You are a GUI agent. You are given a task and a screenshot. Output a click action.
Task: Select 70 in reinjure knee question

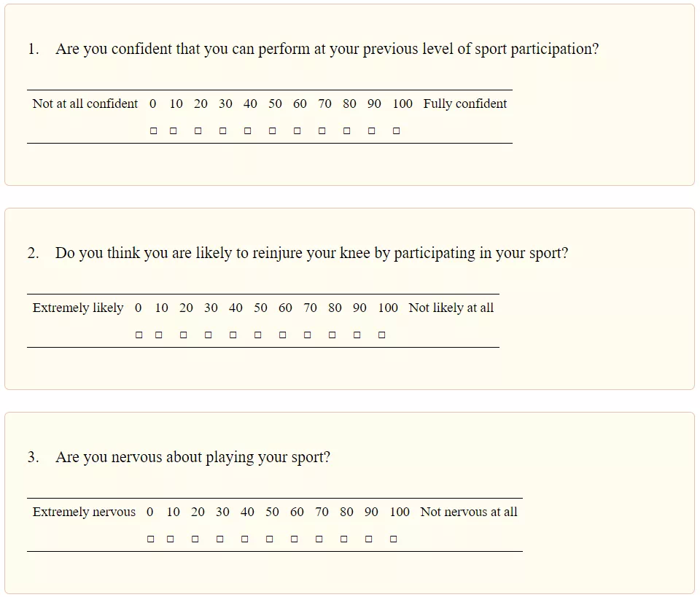point(307,335)
